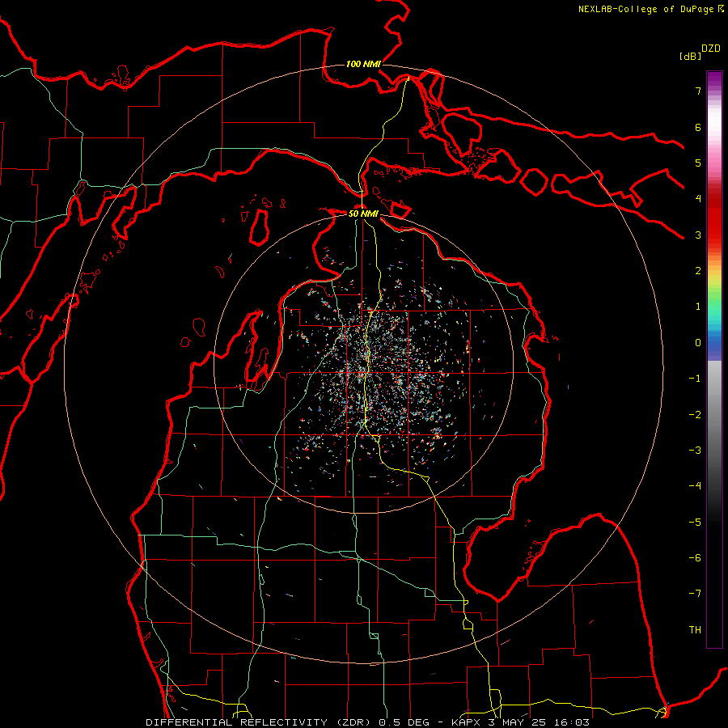This screenshot has height=728, width=728.
Task: Click the legend value 5 label
Action: click(698, 163)
